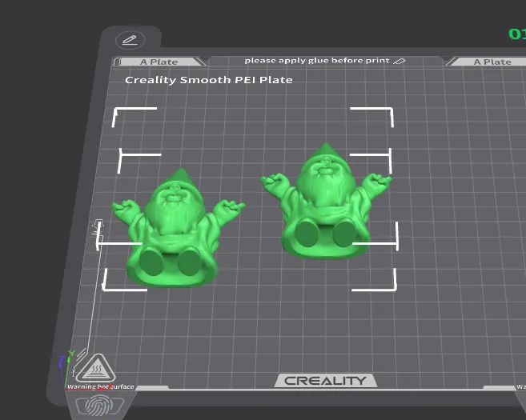Click the glue applicator icon beside text
Screen dimensions: 526x420
click(x=400, y=61)
